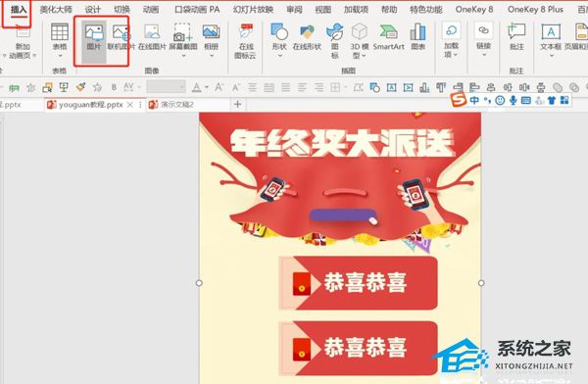The width and height of the screenshot is (588, 384).
Task: Expand 形状 dropdown arrow
Action: click(x=279, y=56)
